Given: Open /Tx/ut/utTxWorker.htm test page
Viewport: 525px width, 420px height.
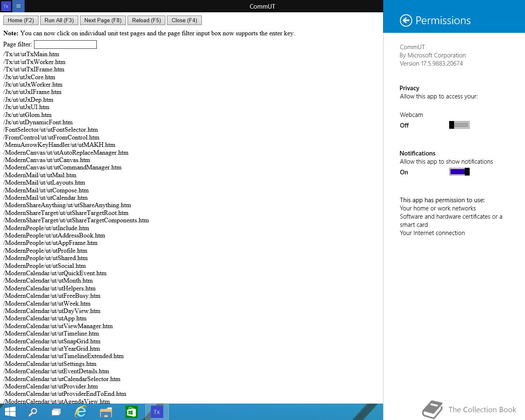Looking at the screenshot, I should click(34, 62).
